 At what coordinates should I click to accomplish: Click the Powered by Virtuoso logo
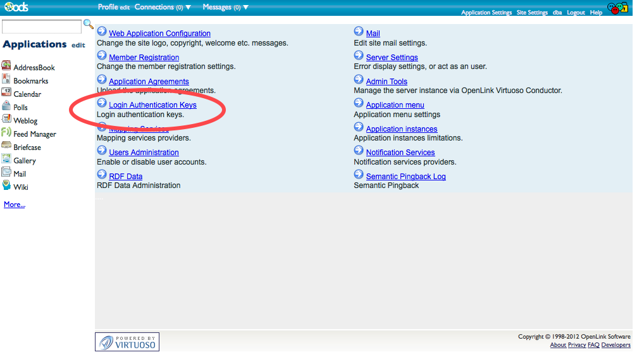[127, 342]
